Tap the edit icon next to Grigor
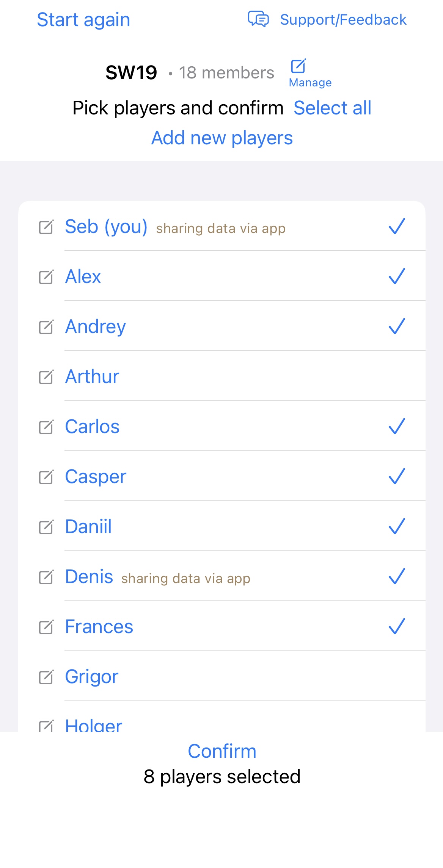The width and height of the screenshot is (443, 868). [x=46, y=677]
